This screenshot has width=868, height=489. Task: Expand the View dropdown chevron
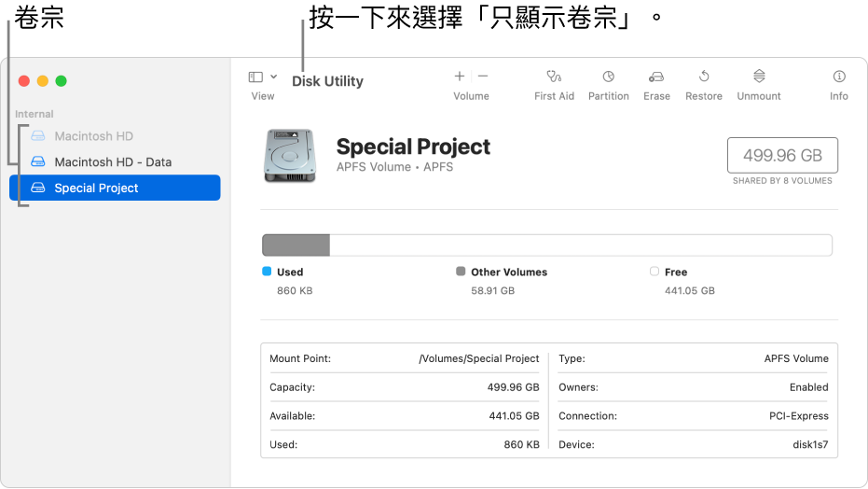[x=273, y=77]
